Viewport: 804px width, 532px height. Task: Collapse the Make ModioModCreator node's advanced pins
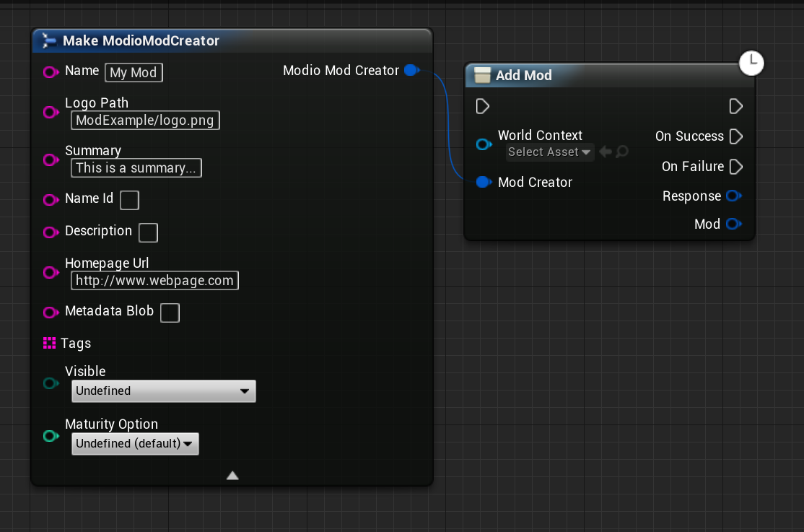(x=232, y=475)
